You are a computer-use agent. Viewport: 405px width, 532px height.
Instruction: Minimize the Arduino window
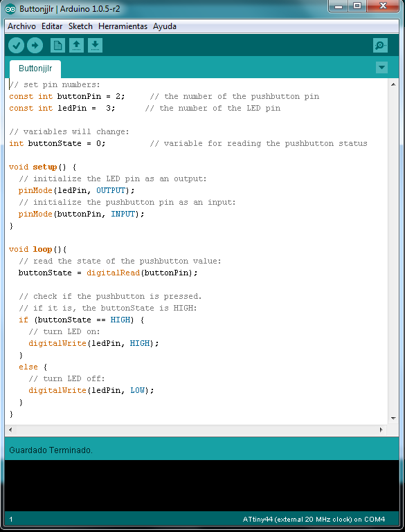[339, 6]
